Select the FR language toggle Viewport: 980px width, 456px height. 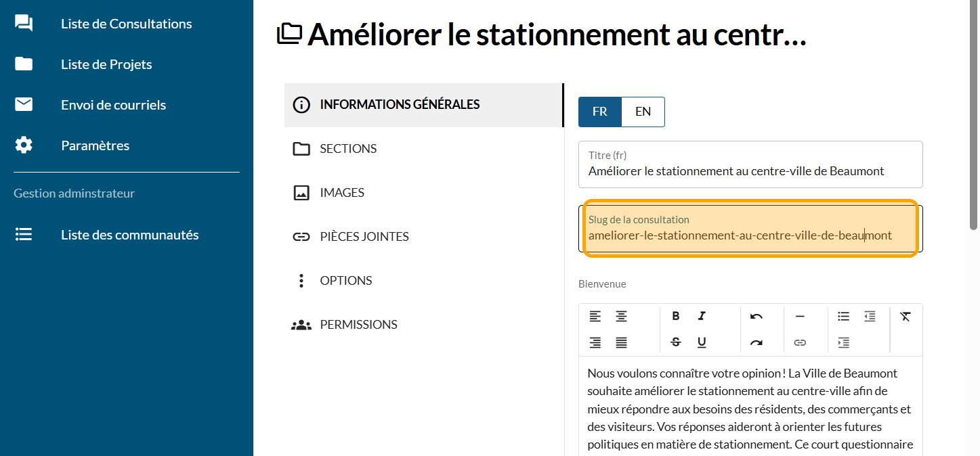599,112
